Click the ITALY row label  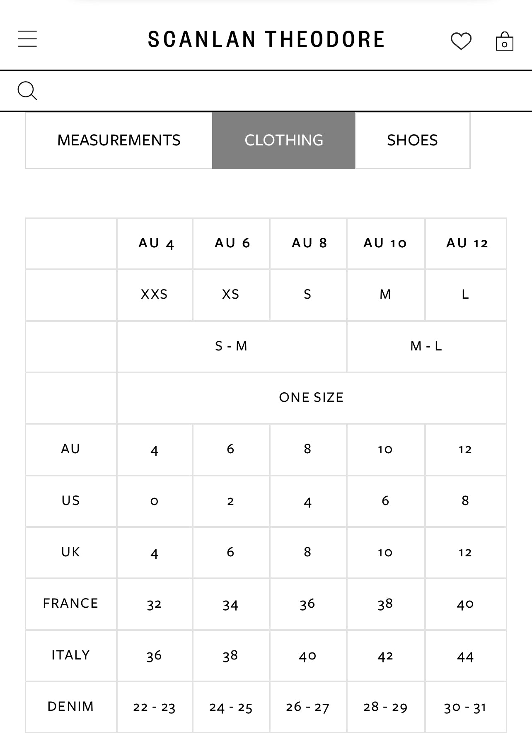coord(70,655)
